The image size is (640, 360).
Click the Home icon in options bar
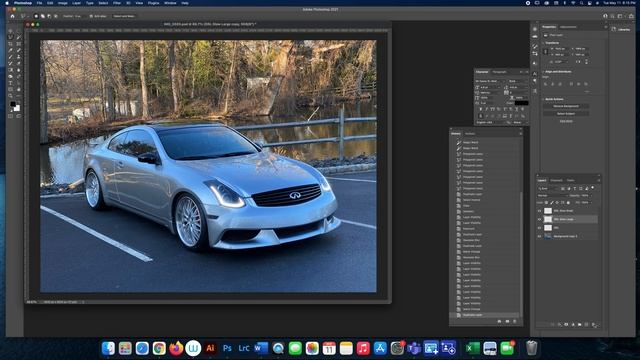(x=12, y=16)
